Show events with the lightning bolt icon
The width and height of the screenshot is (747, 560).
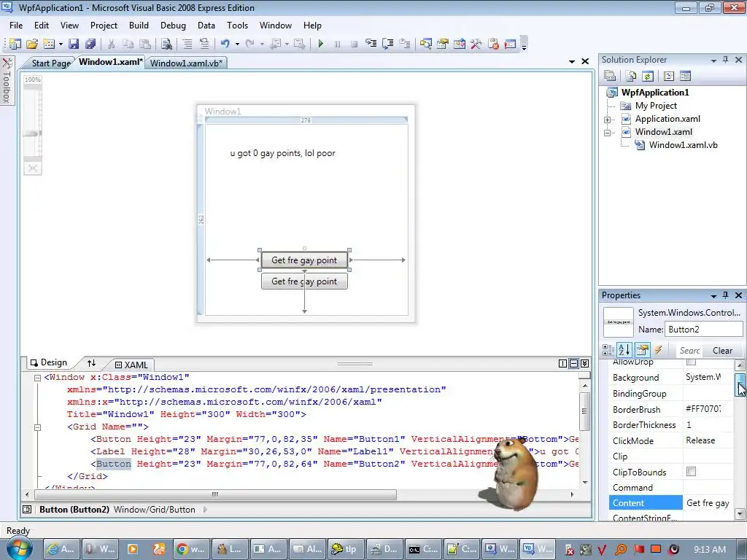[x=659, y=351]
